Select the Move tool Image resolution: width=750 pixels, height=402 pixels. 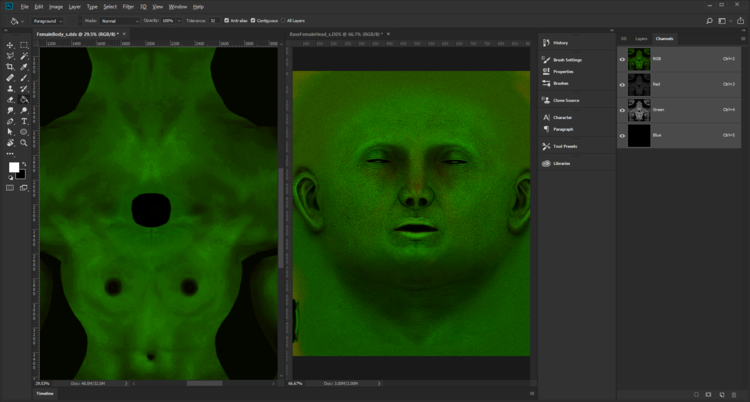tap(10, 45)
